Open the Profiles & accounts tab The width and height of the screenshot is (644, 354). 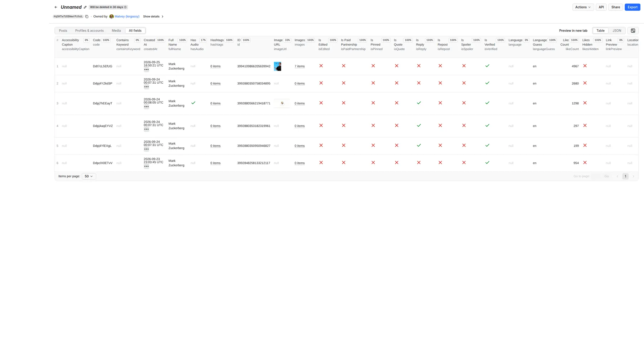(x=89, y=31)
